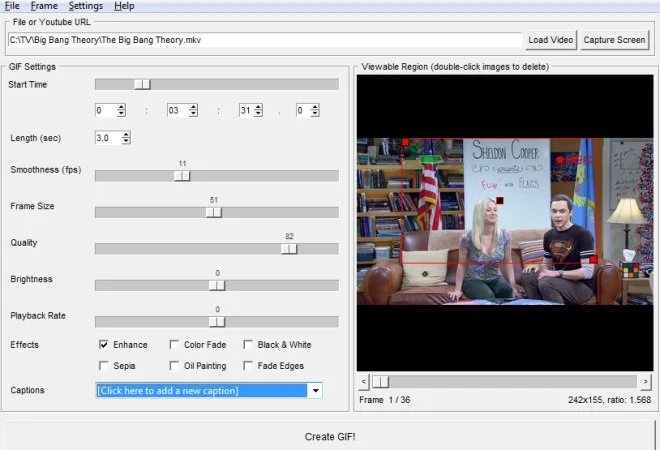This screenshot has width=660, height=450.
Task: Toggle the Sepia effect checkbox
Action: point(104,366)
